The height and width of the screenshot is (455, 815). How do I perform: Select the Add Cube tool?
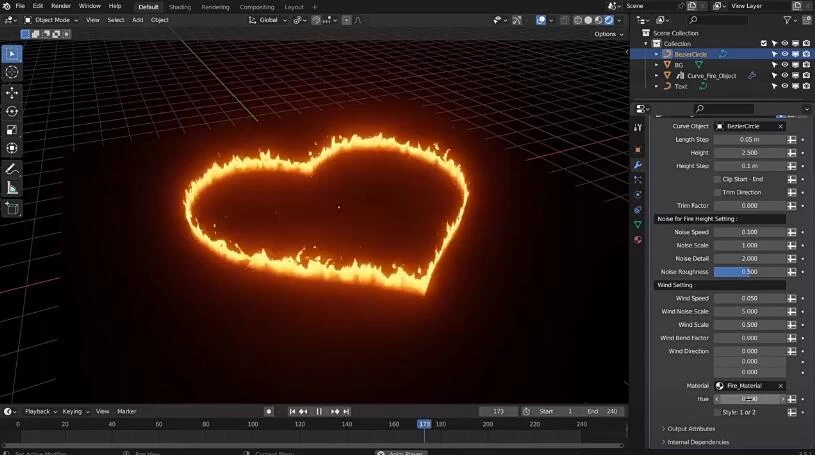coord(12,209)
